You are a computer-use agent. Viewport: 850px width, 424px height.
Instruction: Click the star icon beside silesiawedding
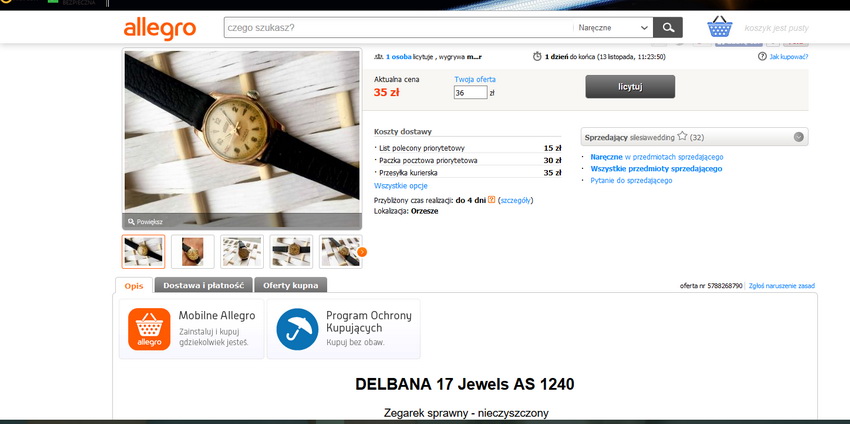682,136
